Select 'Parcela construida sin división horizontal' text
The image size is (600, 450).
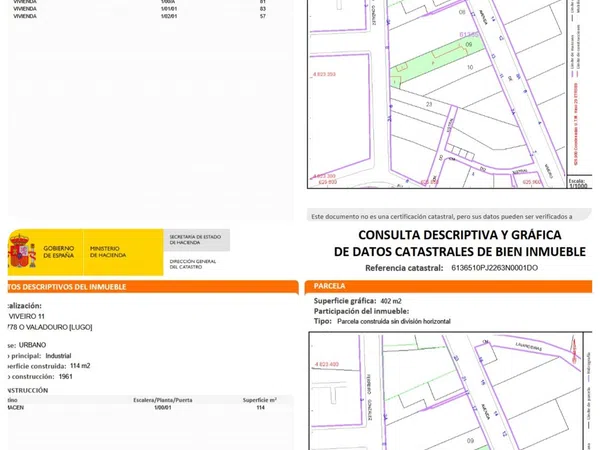[x=393, y=321]
